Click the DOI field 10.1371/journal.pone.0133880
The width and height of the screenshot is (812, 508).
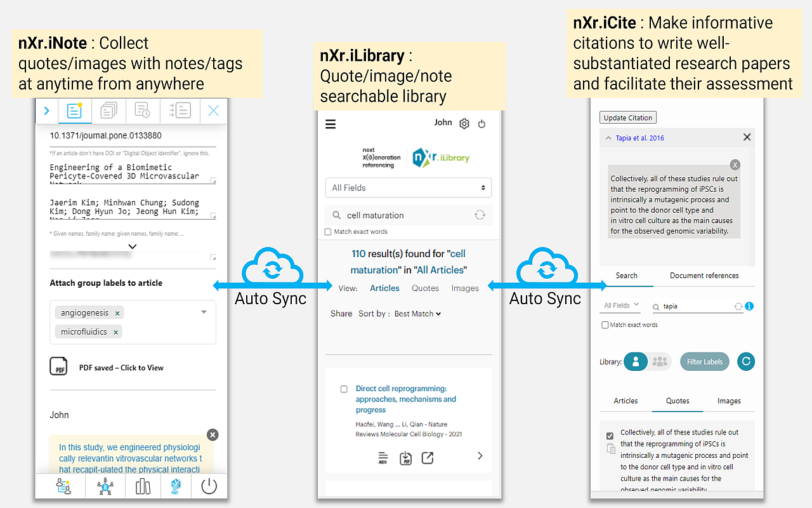[x=133, y=136]
